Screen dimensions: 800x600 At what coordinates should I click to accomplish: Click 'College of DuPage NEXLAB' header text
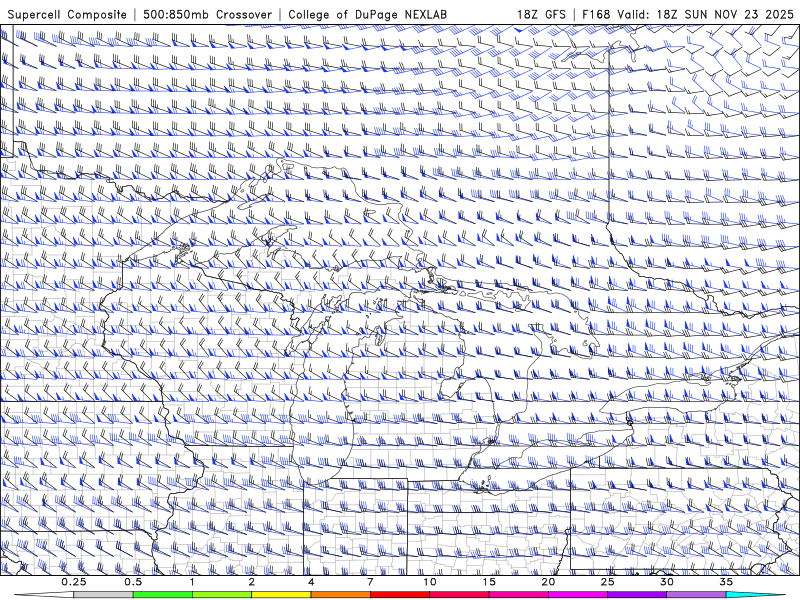367,14
